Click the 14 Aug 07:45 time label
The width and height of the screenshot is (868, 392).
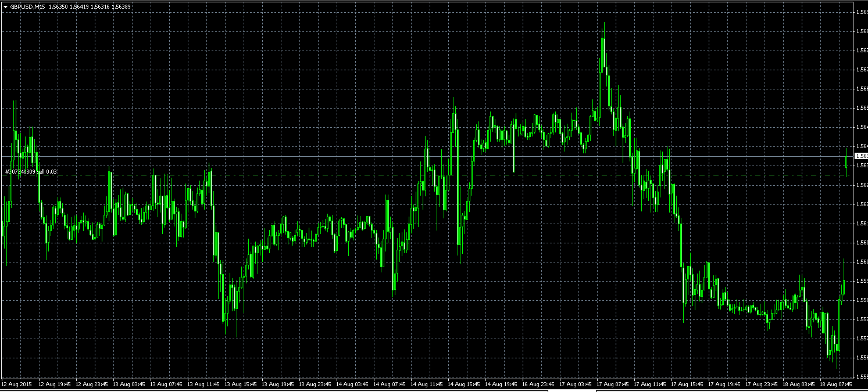pos(390,384)
